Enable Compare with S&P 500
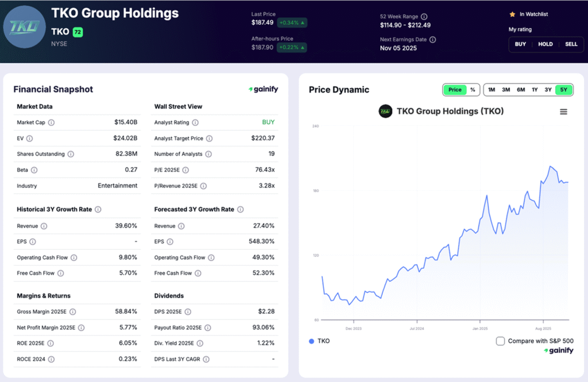Image resolution: width=588 pixels, height=382 pixels. click(501, 341)
